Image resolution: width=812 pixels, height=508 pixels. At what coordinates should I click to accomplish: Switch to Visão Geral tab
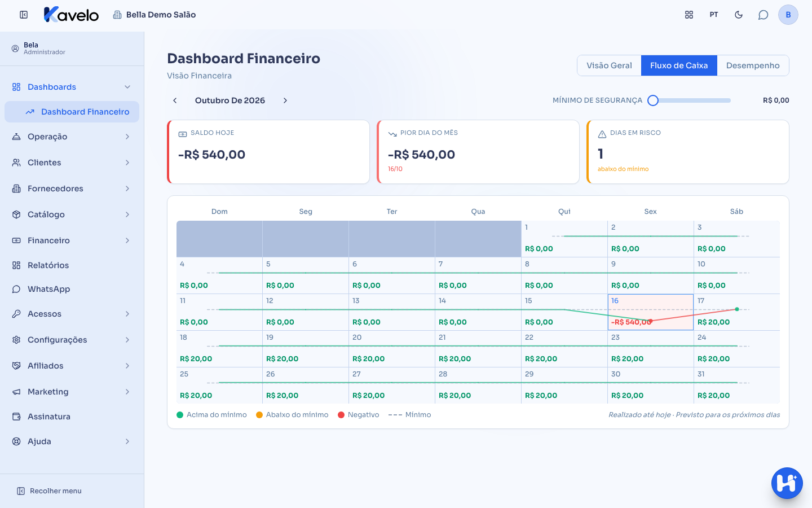pyautogui.click(x=609, y=65)
